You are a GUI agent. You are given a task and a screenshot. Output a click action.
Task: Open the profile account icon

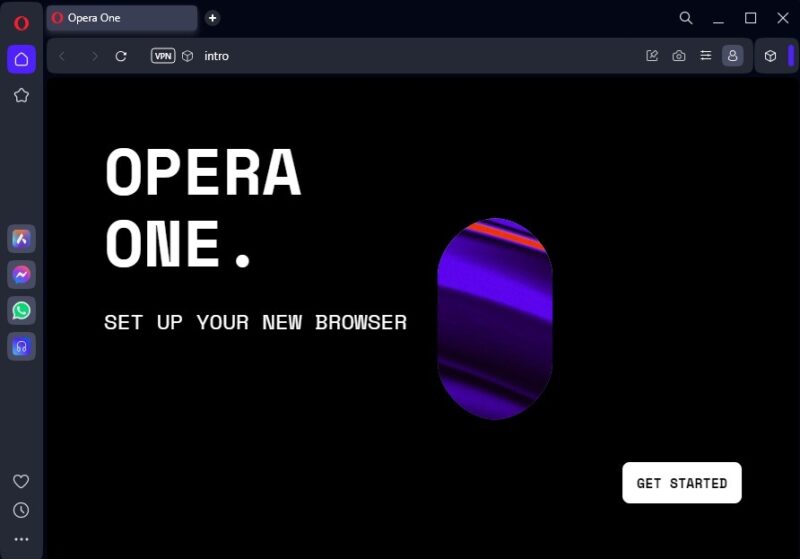pyautogui.click(x=733, y=56)
